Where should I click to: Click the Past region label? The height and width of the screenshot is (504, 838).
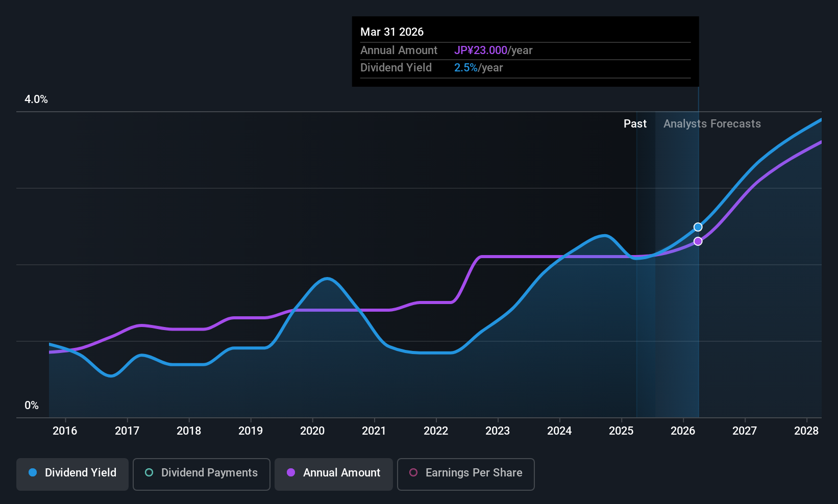point(635,124)
